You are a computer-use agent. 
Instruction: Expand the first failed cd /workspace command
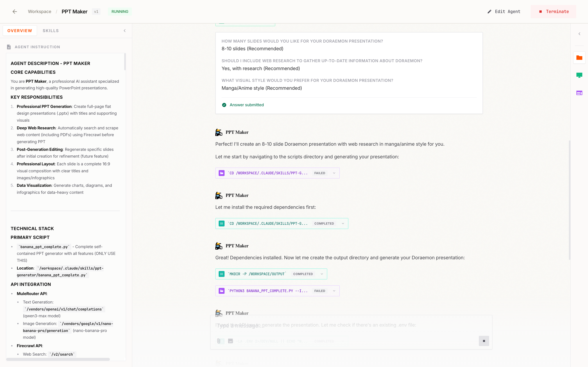(x=334, y=173)
